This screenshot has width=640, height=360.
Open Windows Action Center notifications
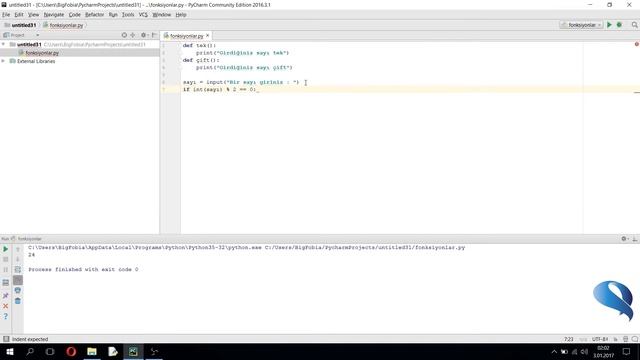(627, 351)
